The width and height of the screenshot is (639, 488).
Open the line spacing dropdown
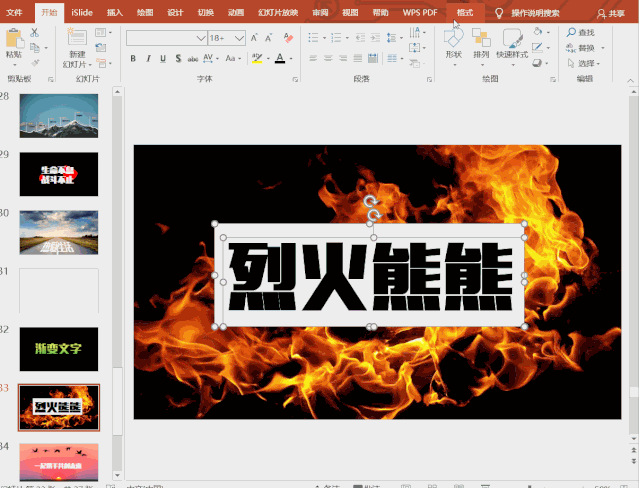[394, 38]
